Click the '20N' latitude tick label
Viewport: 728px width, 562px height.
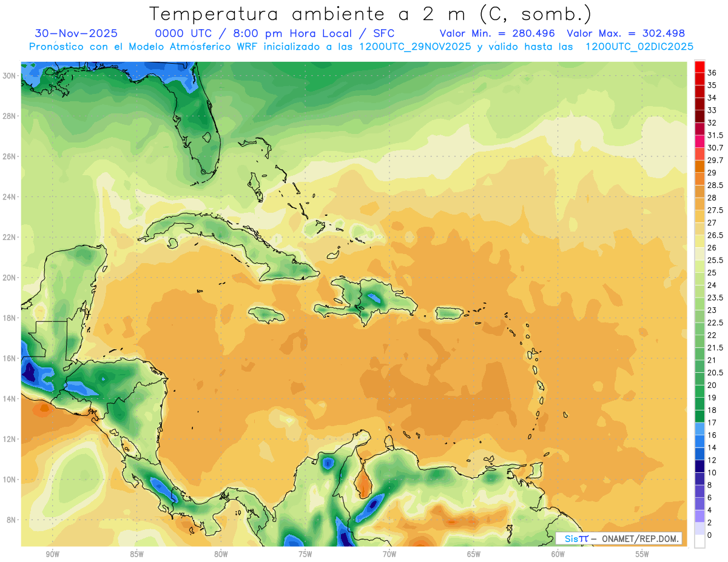10,278
